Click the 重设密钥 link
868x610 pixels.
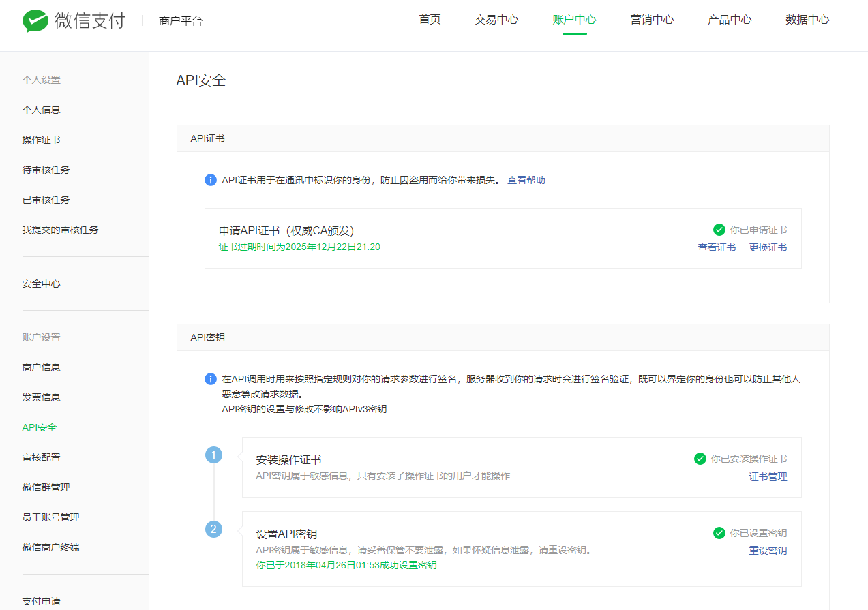768,551
